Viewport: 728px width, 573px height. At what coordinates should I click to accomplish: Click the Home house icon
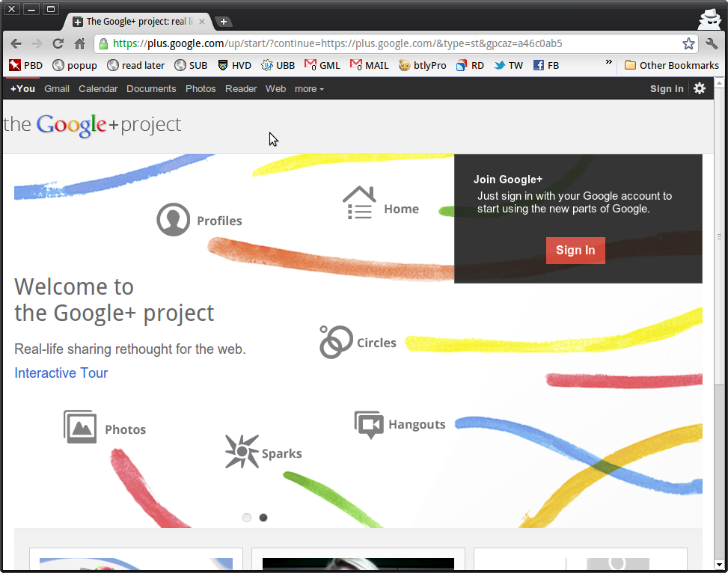point(359,203)
